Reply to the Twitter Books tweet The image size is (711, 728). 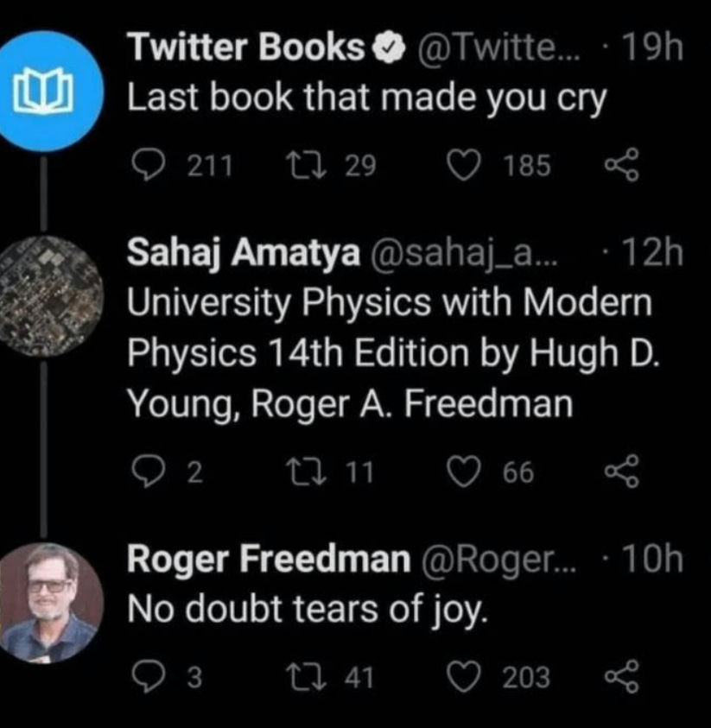click(148, 165)
